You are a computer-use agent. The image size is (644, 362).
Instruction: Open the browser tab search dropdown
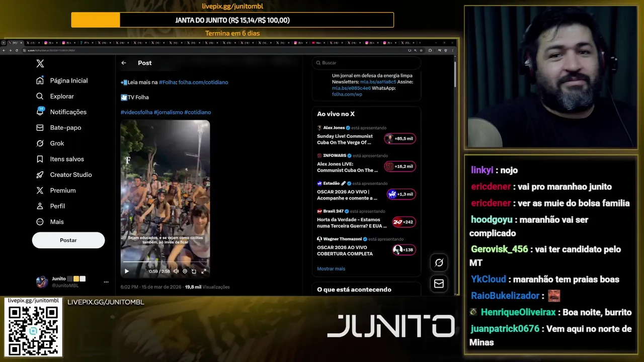[x=4, y=43]
